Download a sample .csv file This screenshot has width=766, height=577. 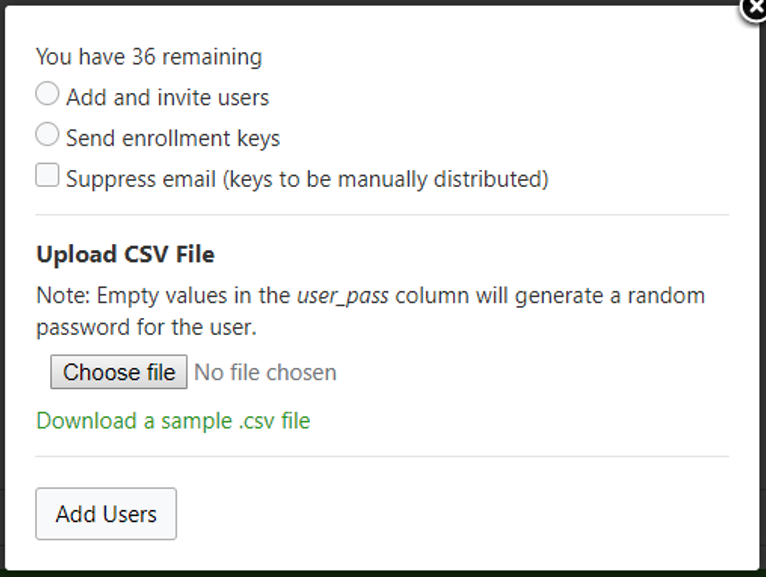pos(173,421)
